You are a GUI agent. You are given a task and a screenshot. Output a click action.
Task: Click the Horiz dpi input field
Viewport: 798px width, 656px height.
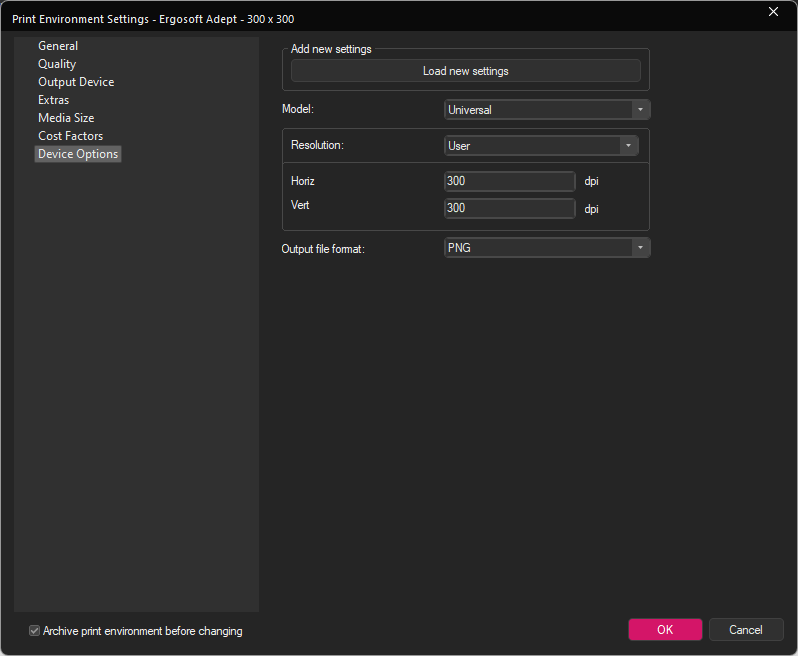coord(509,181)
